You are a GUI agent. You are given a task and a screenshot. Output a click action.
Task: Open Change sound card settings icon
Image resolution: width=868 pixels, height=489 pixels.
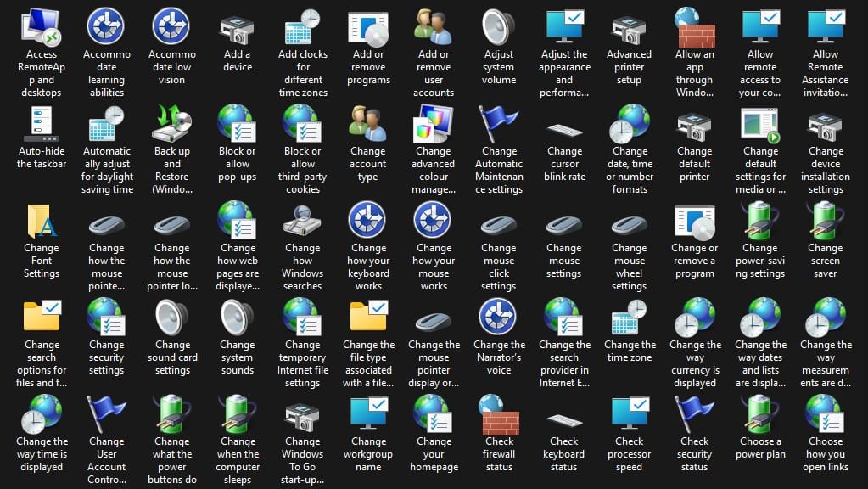point(171,317)
